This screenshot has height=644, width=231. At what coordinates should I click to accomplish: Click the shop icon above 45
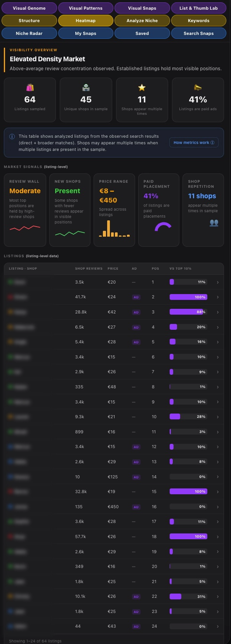tap(86, 87)
